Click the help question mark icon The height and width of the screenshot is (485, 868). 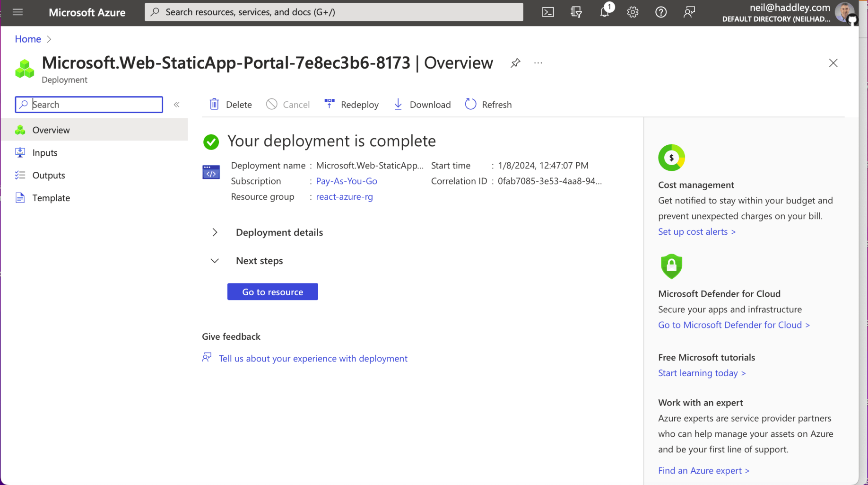tap(661, 12)
